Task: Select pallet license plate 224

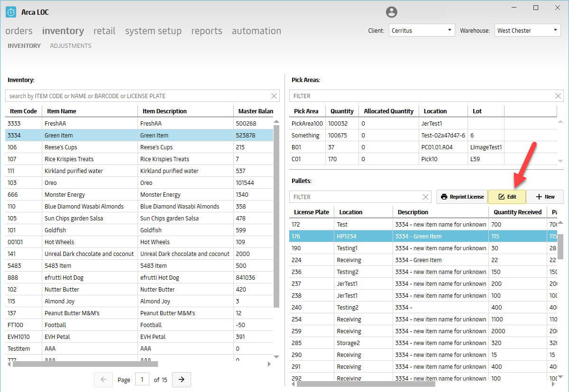Action: pos(423,260)
